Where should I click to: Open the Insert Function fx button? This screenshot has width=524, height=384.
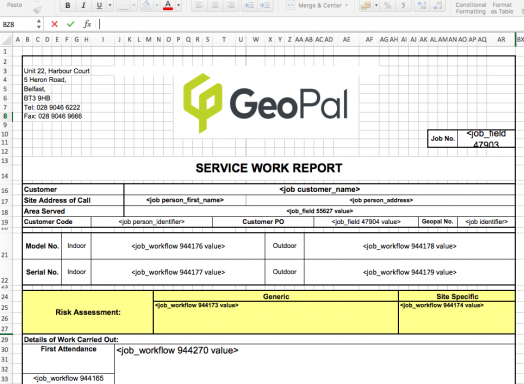coord(87,24)
